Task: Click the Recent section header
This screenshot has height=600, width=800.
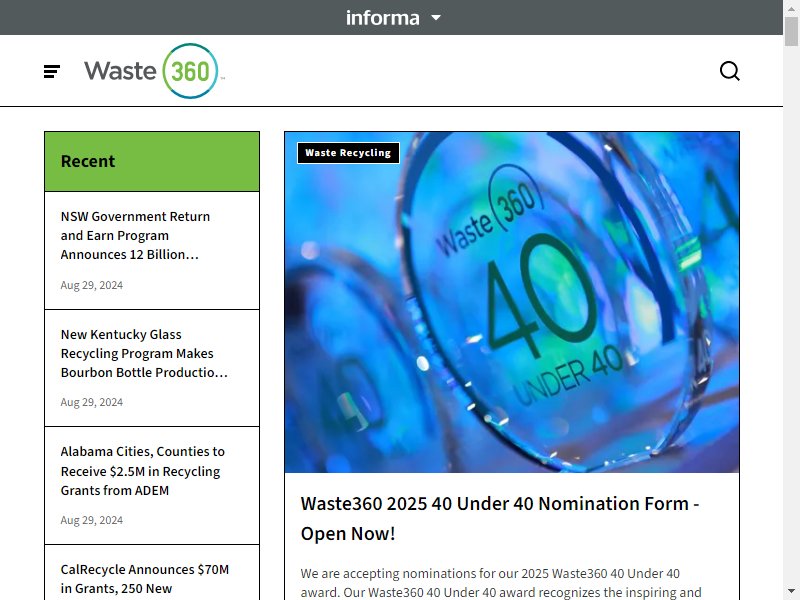Action: pyautogui.click(x=152, y=162)
